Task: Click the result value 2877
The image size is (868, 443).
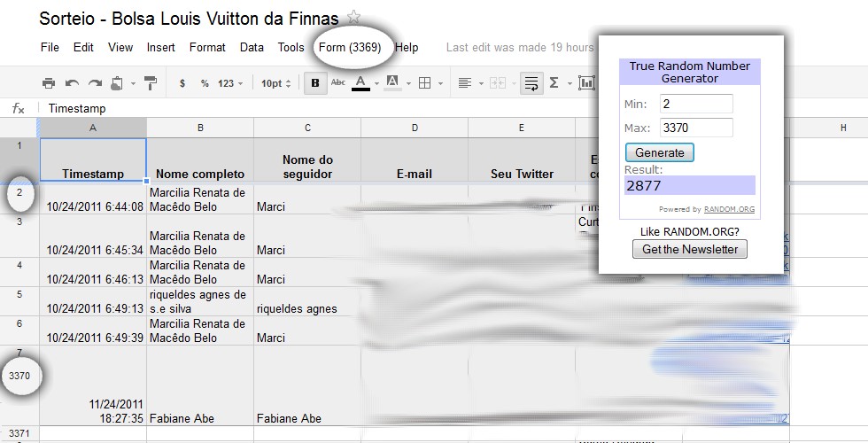Action: pyautogui.click(x=690, y=185)
